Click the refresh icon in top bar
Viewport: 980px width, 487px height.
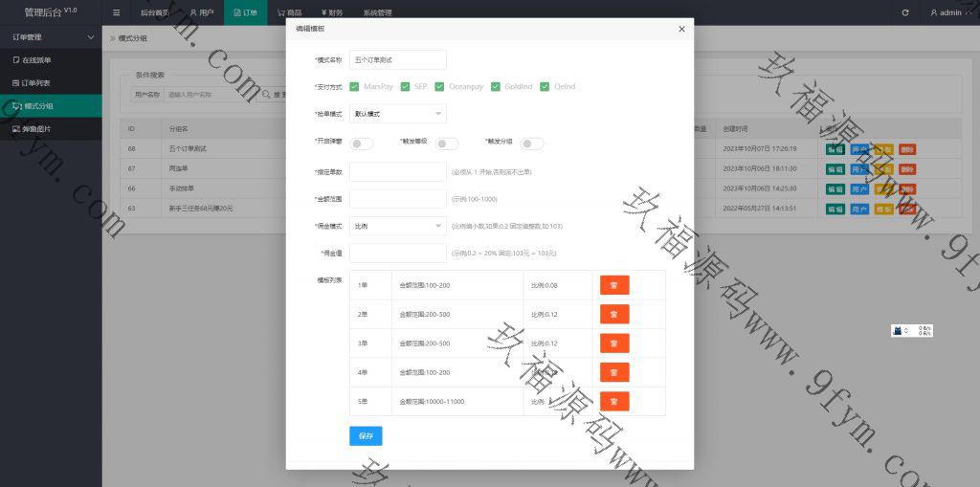905,12
